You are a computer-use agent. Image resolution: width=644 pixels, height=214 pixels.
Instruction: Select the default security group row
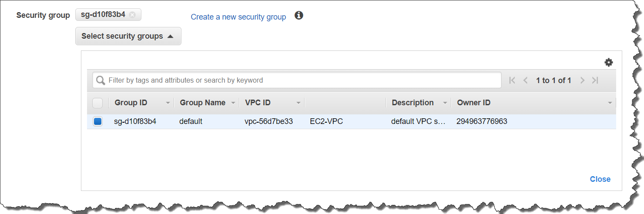[191, 122]
